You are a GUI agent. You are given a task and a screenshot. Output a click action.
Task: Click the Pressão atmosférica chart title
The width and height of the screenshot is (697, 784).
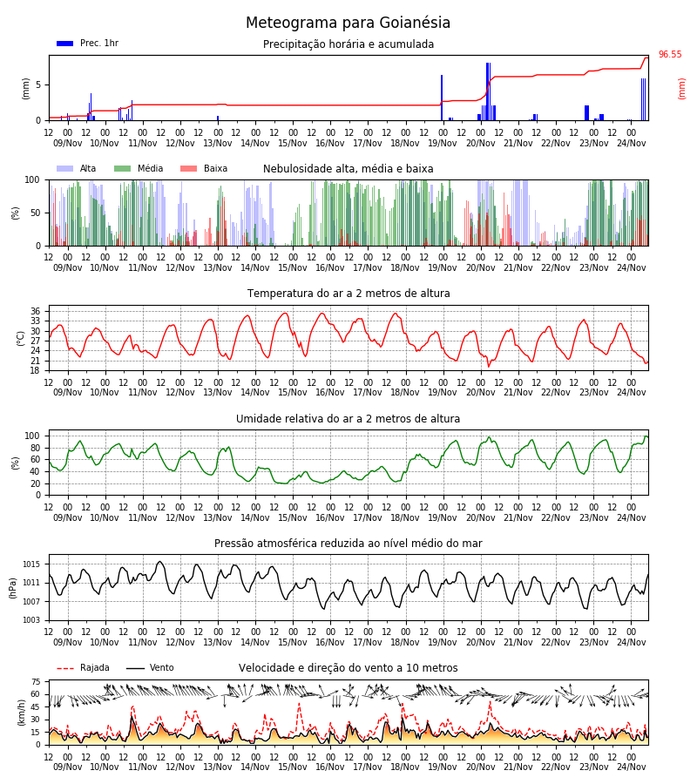coord(348,543)
